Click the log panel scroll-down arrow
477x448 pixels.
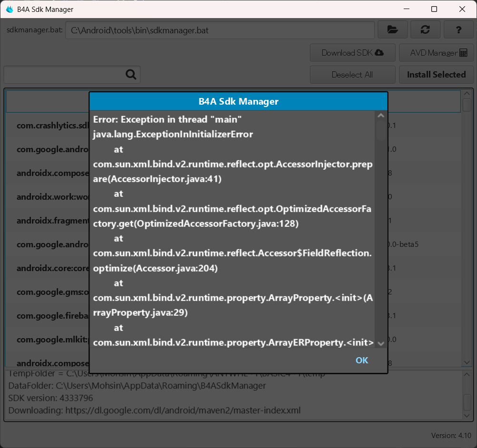coord(467,416)
